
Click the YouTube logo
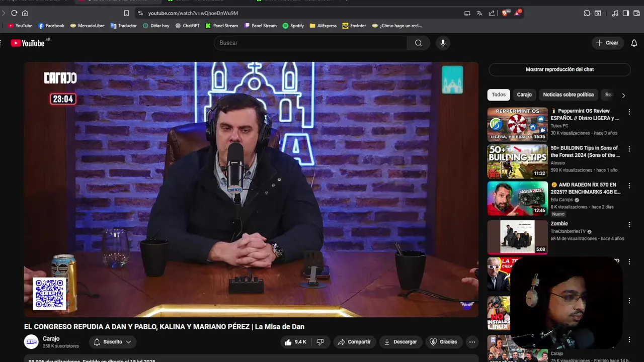(x=28, y=43)
